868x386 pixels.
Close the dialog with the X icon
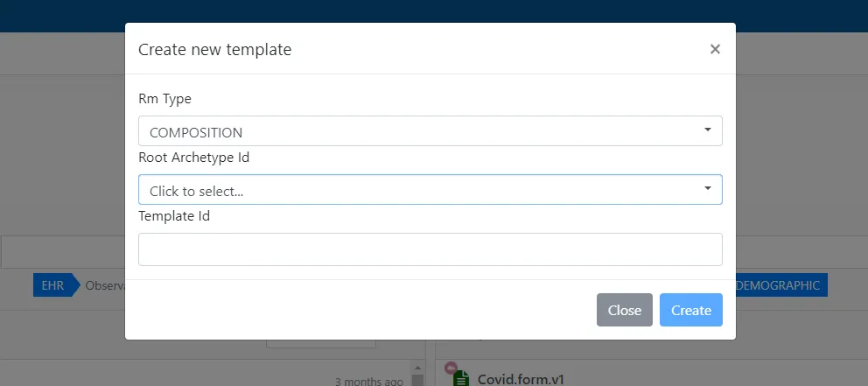pyautogui.click(x=715, y=49)
